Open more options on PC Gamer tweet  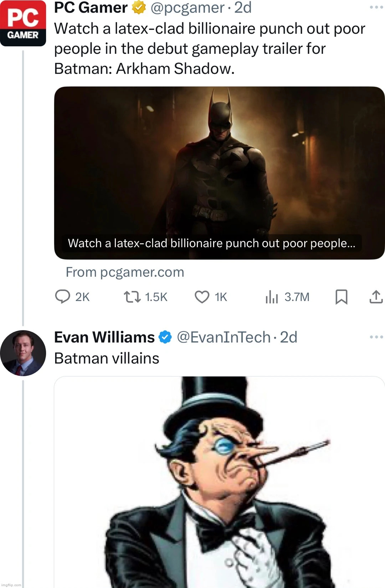[x=376, y=7]
